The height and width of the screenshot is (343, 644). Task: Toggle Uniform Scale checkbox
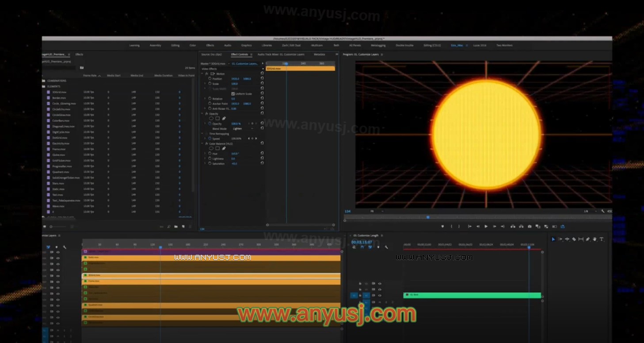click(x=233, y=94)
